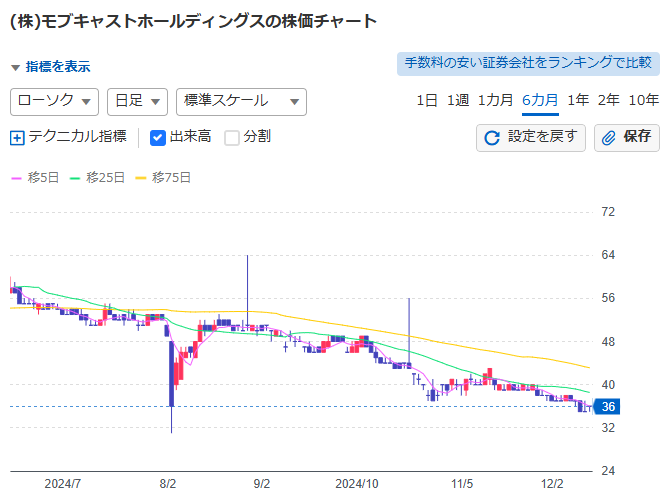
Task: Click the 8/2 date axis label
Action: 168,484
